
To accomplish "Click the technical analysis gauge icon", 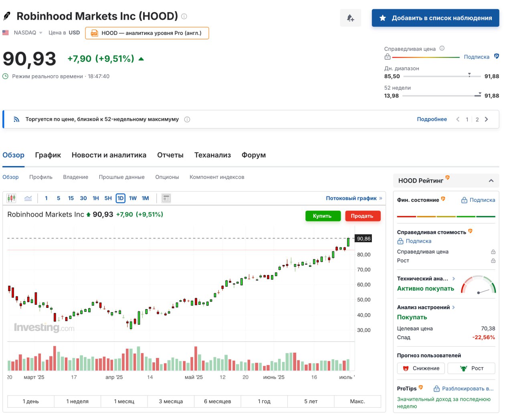I will coord(479,284).
